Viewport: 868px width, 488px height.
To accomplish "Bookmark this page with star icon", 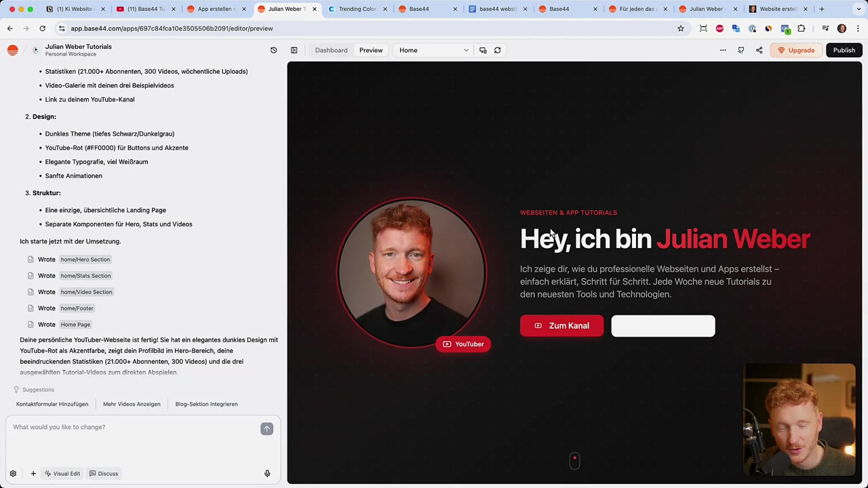I will [x=681, y=28].
